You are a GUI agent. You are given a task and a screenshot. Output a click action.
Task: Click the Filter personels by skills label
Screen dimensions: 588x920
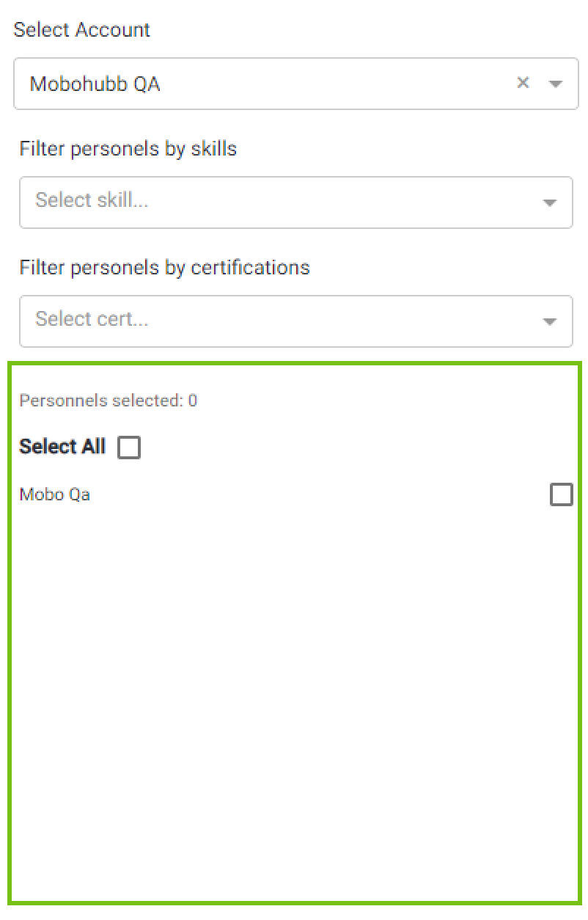coord(128,149)
